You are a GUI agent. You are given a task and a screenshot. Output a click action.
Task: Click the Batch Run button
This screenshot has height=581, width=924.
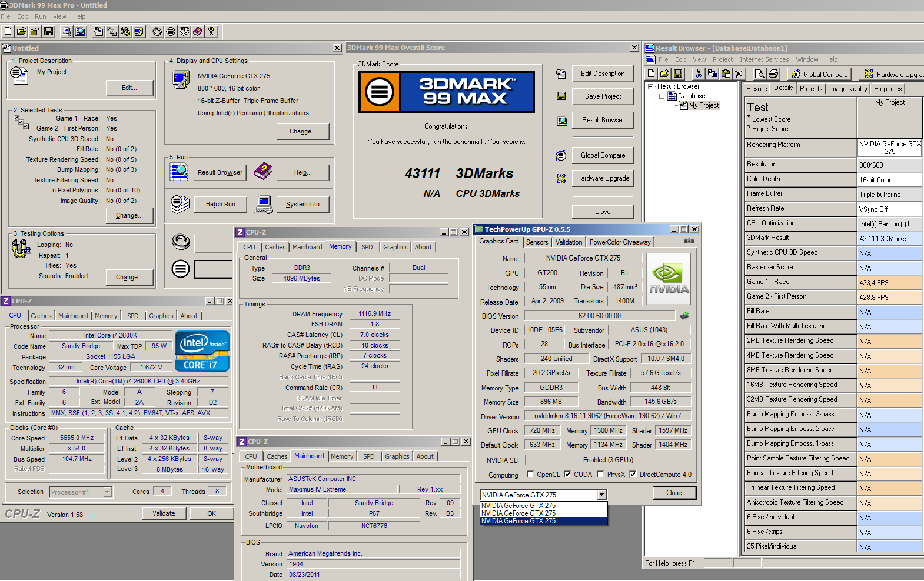(x=220, y=204)
